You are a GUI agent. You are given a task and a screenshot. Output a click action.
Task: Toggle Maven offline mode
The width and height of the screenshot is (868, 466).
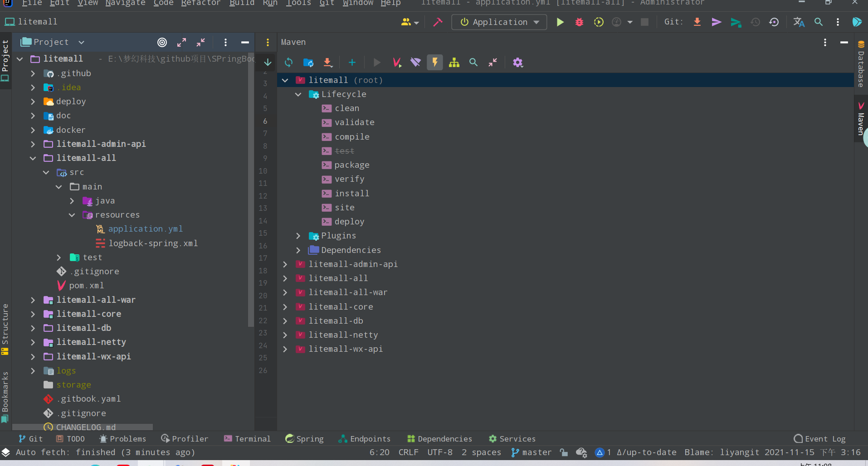[415, 63]
